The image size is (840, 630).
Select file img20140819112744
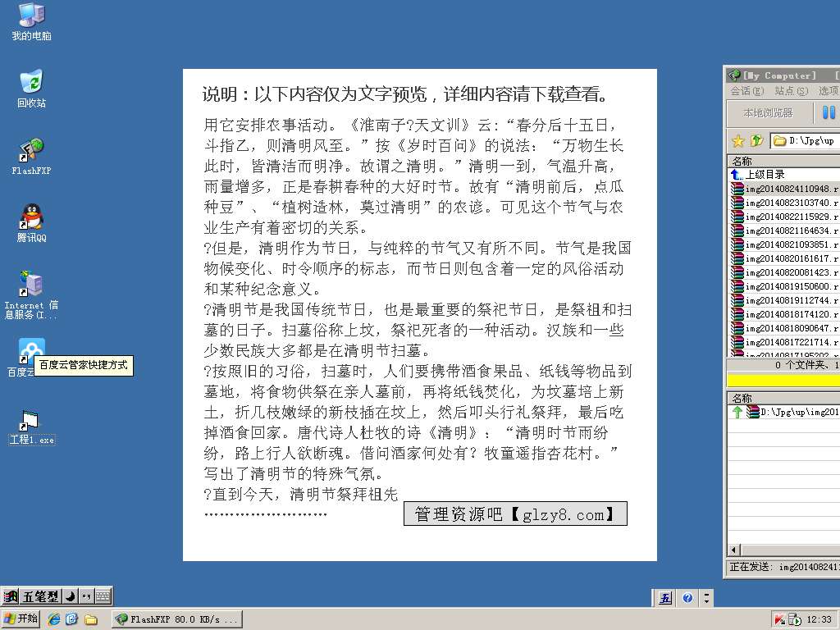tap(785, 300)
